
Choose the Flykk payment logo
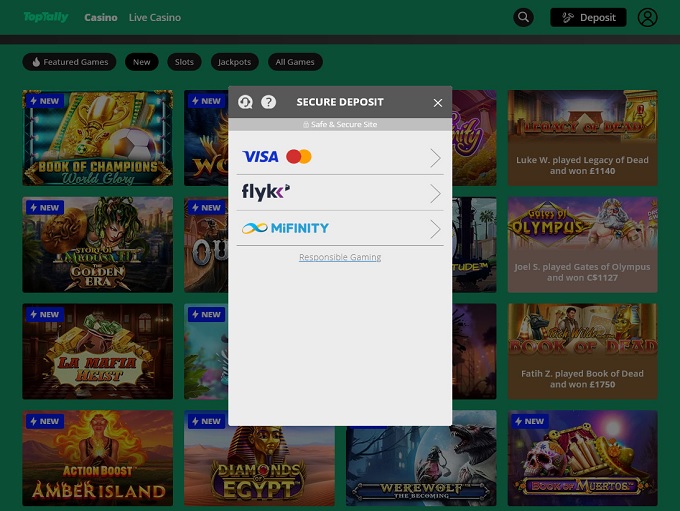266,192
